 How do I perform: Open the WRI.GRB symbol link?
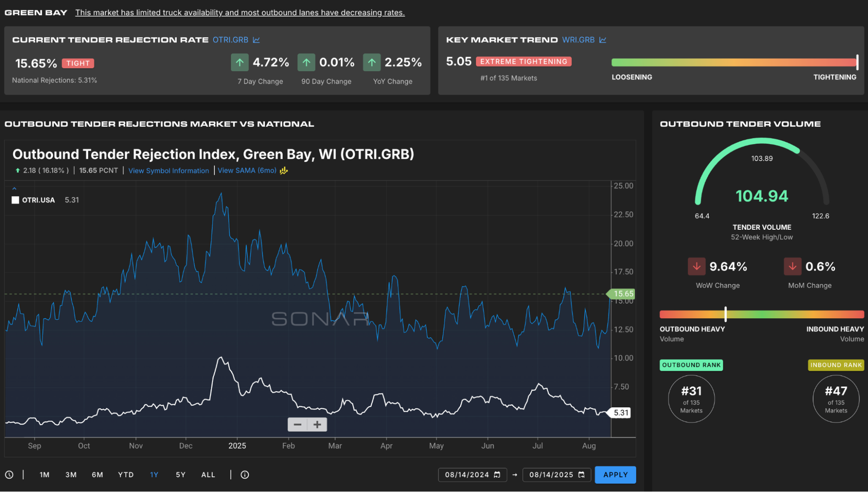pos(578,40)
